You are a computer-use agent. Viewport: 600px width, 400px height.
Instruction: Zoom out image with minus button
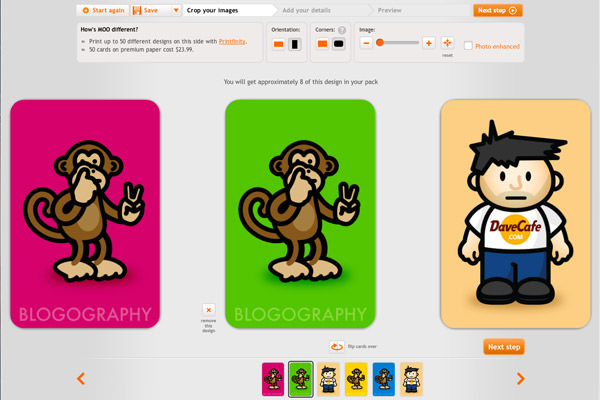pos(366,43)
